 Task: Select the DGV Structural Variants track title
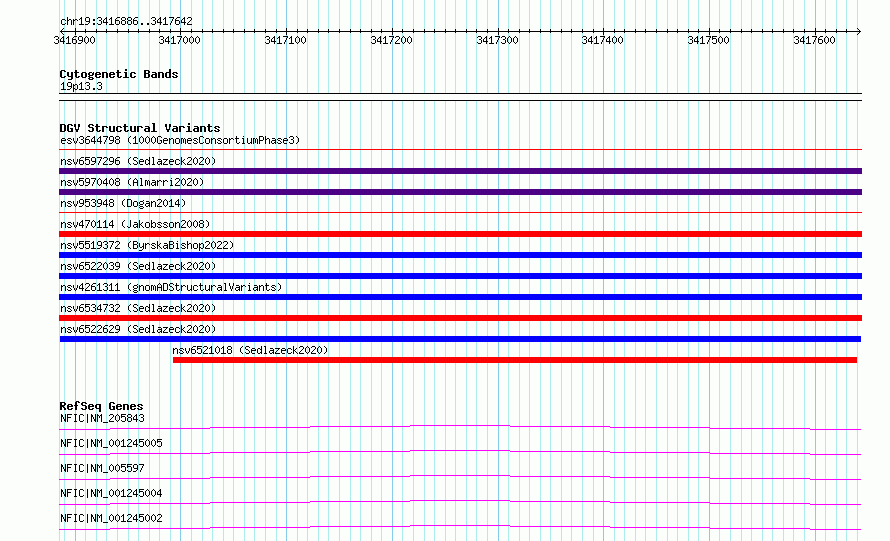point(140,128)
